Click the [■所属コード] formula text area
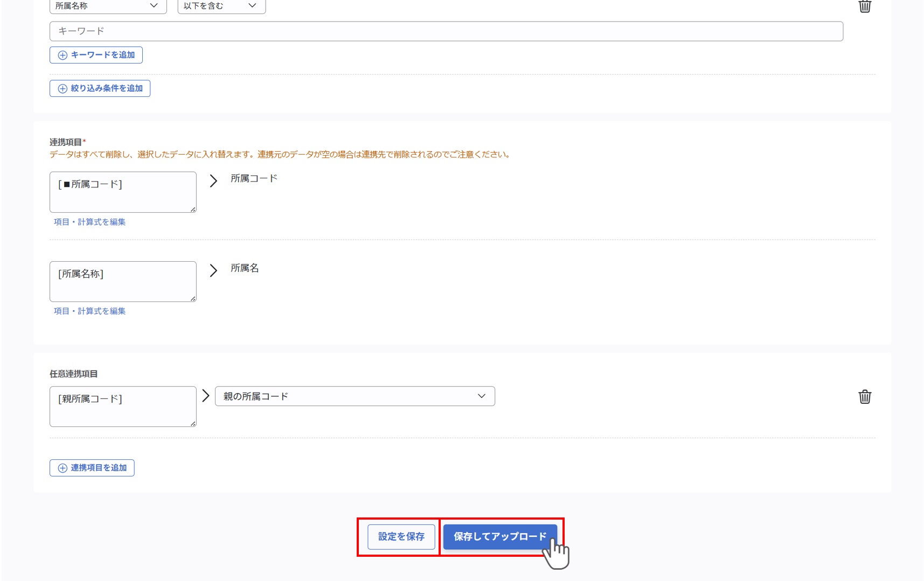Screen dimensions: 924x581 pyautogui.click(x=123, y=192)
